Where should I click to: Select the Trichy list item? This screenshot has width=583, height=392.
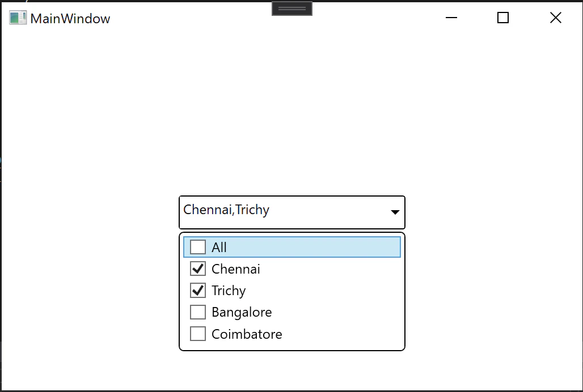[229, 290]
